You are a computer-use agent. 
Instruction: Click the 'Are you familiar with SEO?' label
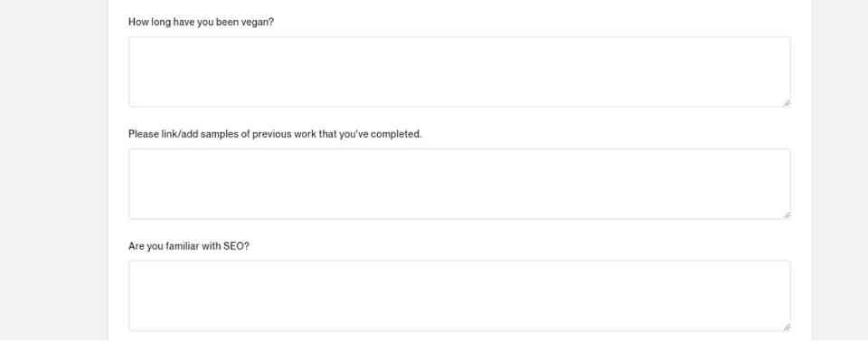(x=189, y=246)
